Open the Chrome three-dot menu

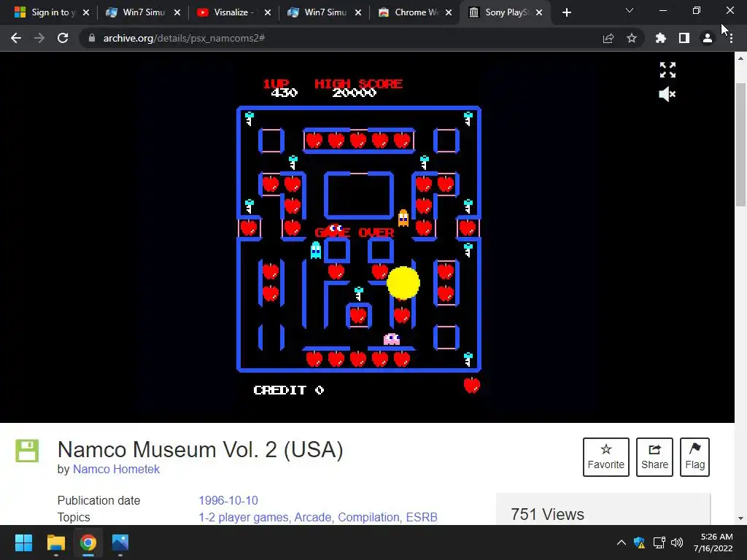coord(731,38)
